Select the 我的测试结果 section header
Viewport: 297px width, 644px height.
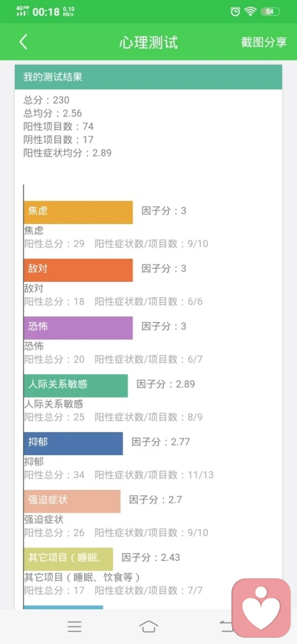(x=148, y=77)
